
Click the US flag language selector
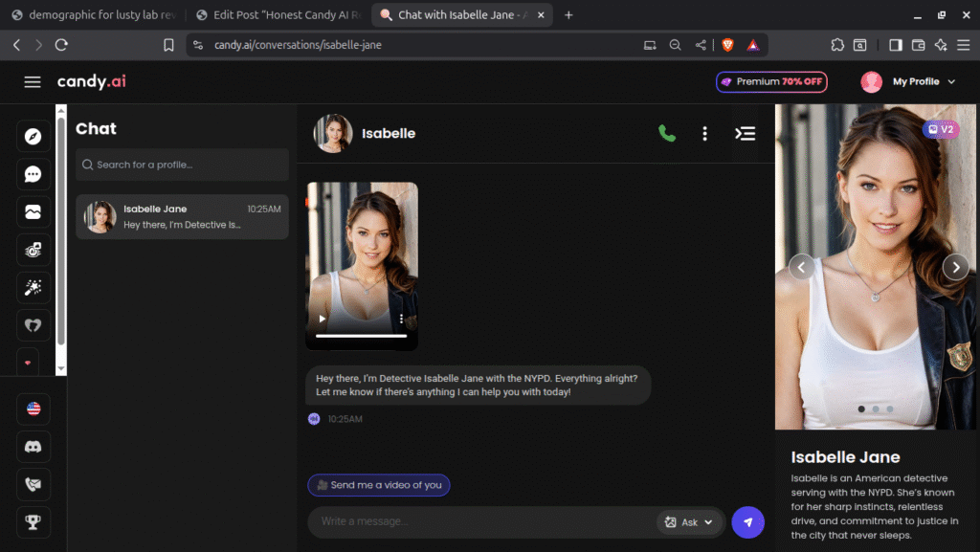coord(33,408)
